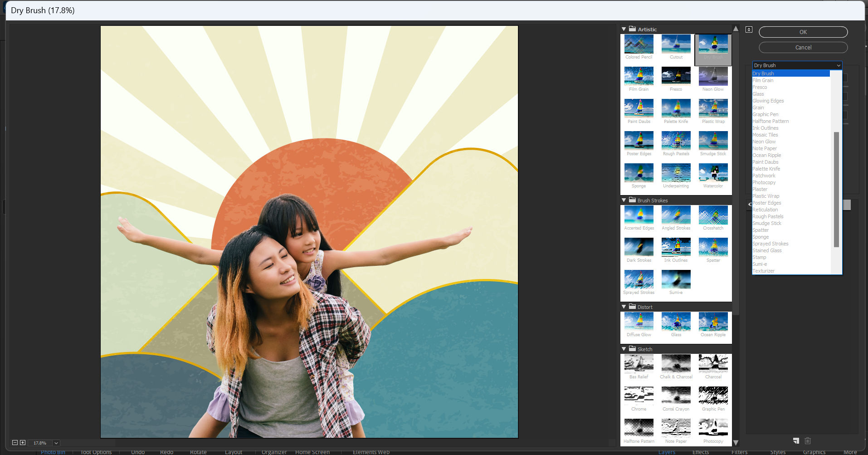Screen dimensions: 868x455
Task: Click the OK button
Action: coord(803,32)
